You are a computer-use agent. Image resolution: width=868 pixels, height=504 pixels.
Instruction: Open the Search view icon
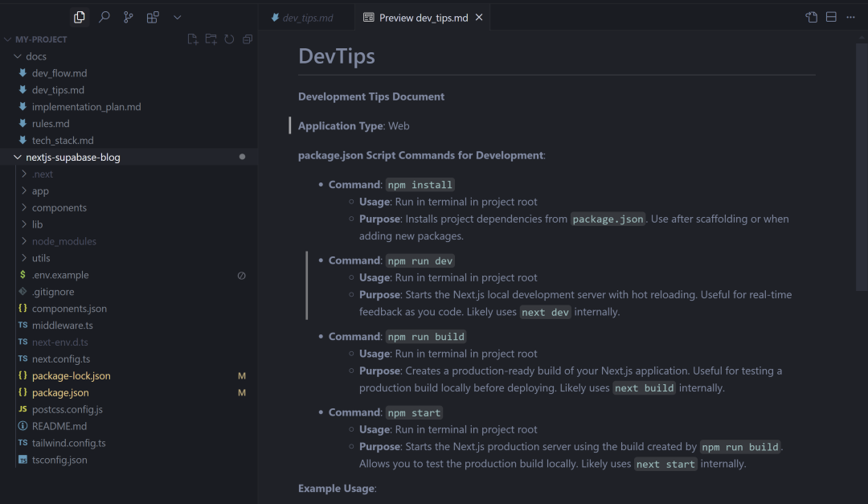click(104, 17)
